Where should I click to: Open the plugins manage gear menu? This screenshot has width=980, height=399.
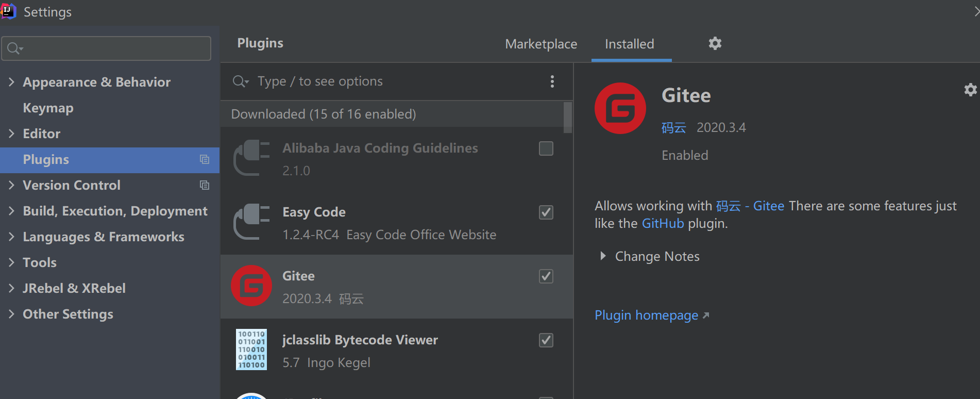[715, 43]
